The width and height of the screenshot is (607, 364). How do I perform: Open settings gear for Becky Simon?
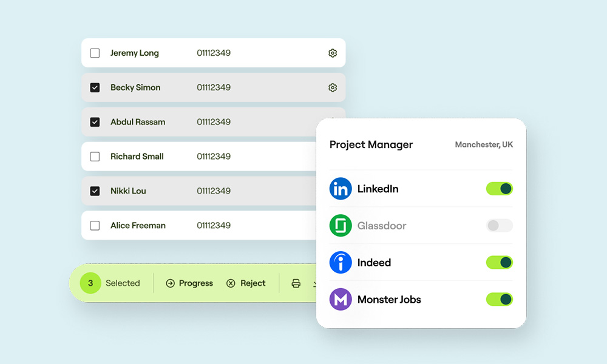click(x=333, y=87)
